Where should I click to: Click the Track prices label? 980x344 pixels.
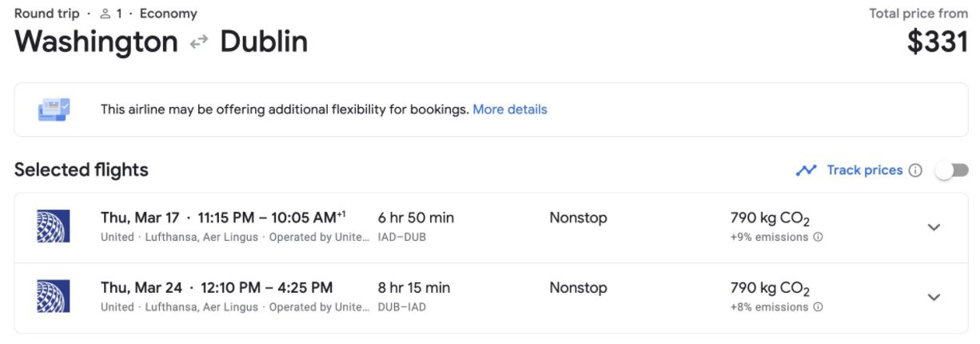[x=864, y=170]
